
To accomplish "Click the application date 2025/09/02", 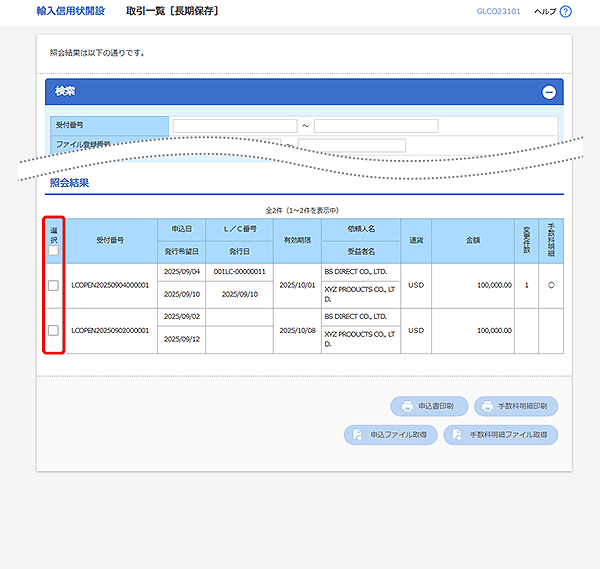I will (182, 316).
